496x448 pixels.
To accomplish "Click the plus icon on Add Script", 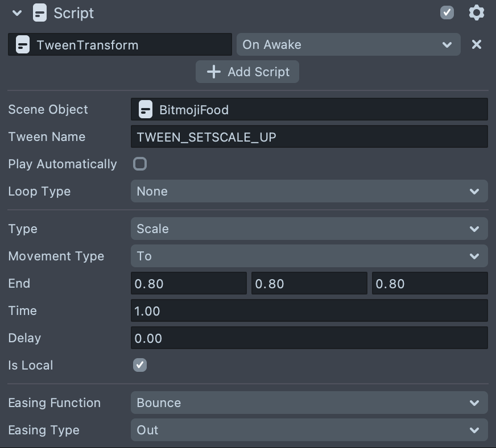I will coord(213,72).
